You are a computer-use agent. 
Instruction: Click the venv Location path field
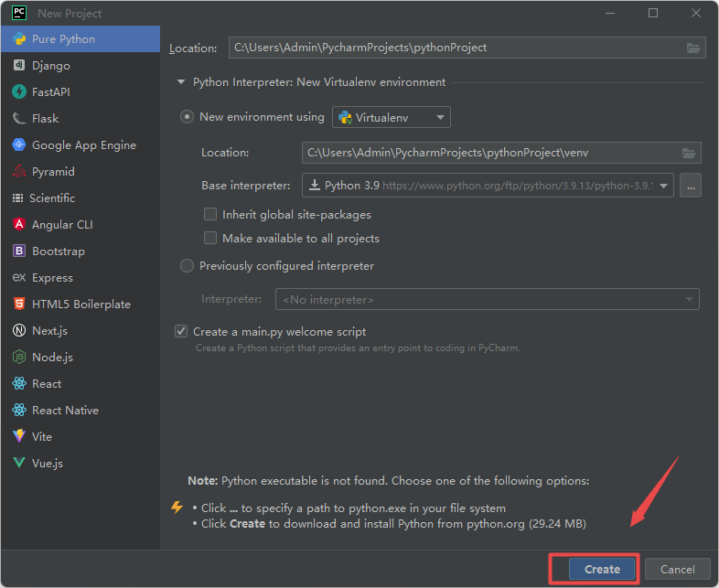pos(489,154)
